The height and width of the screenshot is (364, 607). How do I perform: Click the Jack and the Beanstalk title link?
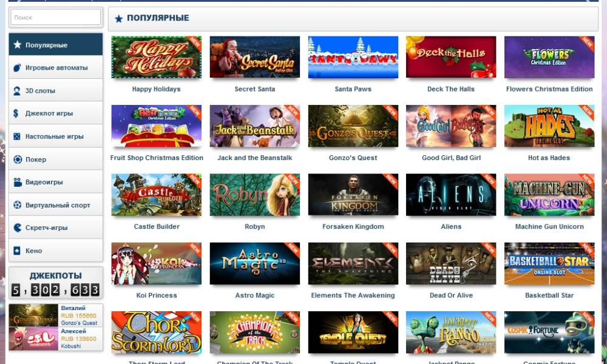(255, 158)
